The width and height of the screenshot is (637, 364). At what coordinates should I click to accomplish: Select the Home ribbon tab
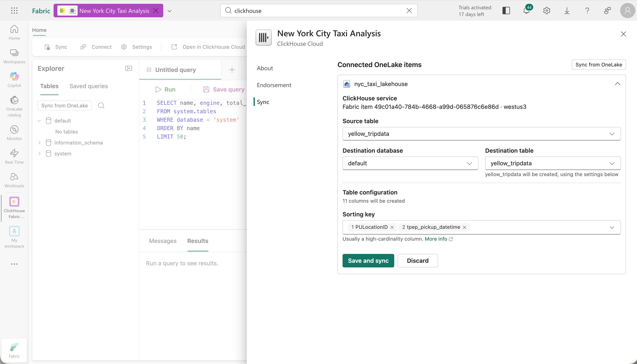coord(39,30)
